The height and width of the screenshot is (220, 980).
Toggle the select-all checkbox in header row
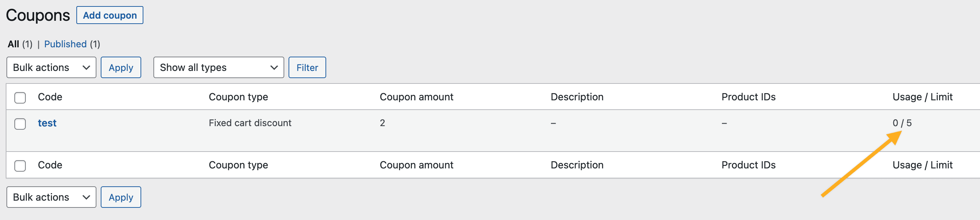coord(20,97)
